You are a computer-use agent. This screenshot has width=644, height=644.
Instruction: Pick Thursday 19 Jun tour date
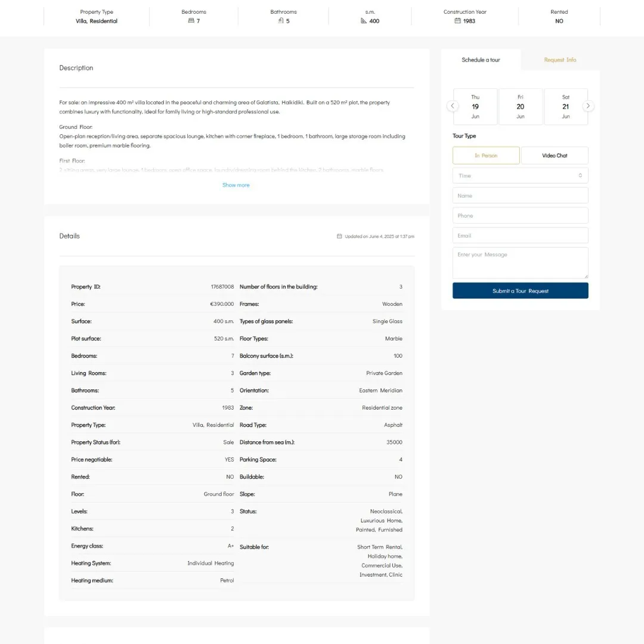click(x=475, y=107)
